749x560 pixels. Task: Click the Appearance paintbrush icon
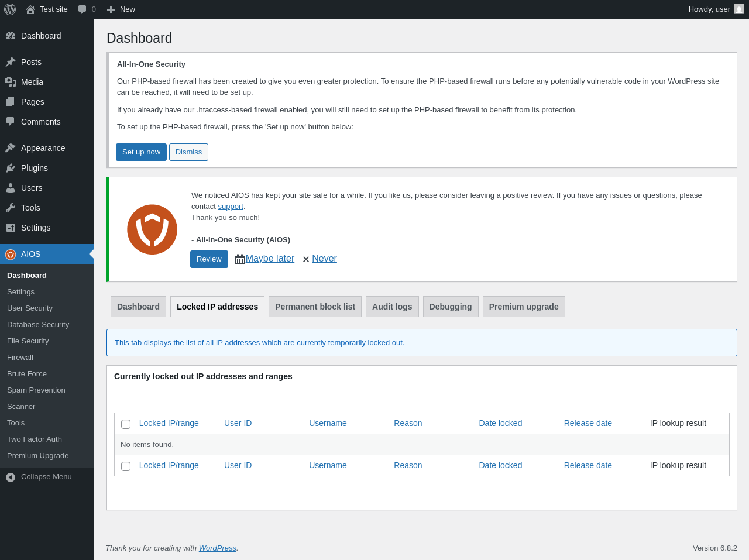click(11, 148)
